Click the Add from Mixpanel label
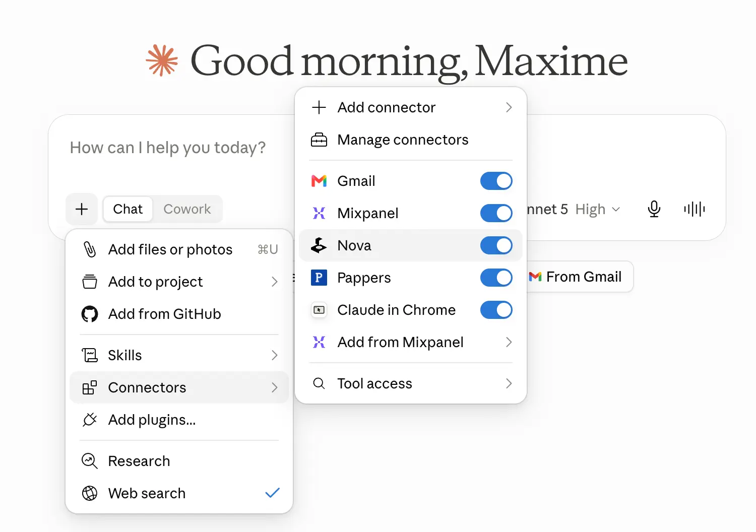The width and height of the screenshot is (756, 532). 401,342
